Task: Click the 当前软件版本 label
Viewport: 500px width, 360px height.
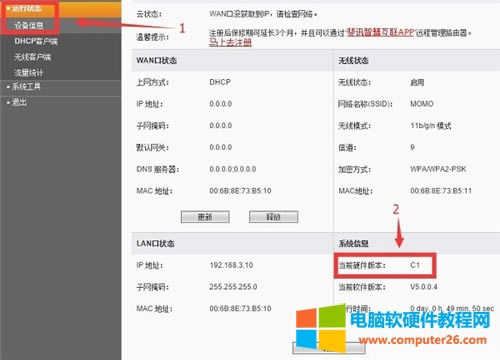Action: point(362,287)
